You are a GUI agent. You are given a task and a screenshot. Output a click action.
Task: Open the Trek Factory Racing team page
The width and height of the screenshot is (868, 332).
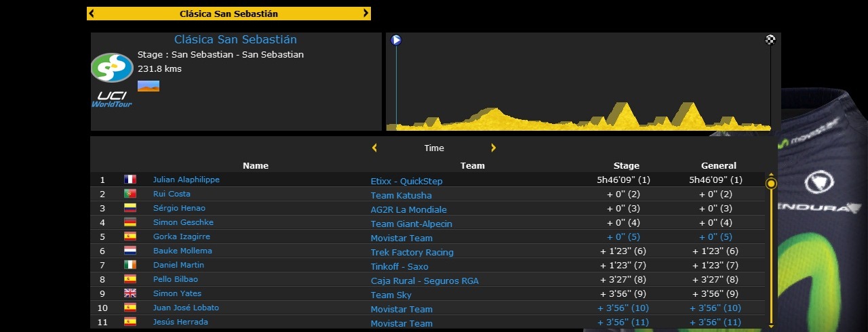coord(412,252)
